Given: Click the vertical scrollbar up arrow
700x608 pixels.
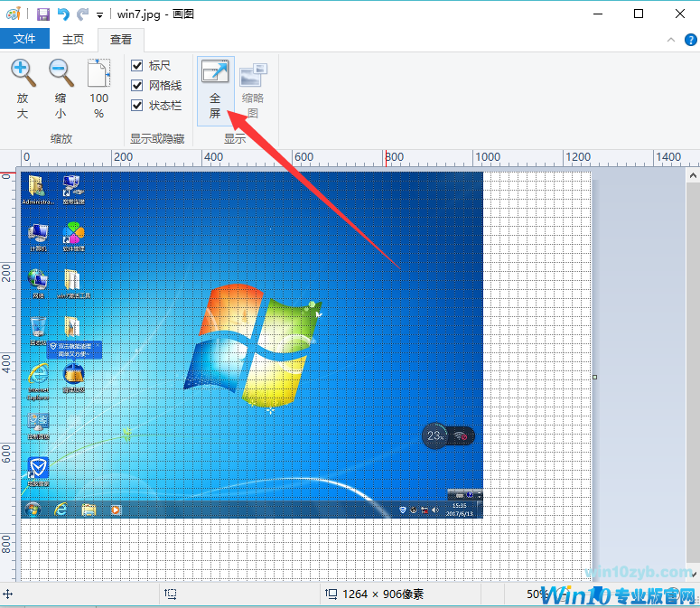Looking at the screenshot, I should pyautogui.click(x=692, y=175).
